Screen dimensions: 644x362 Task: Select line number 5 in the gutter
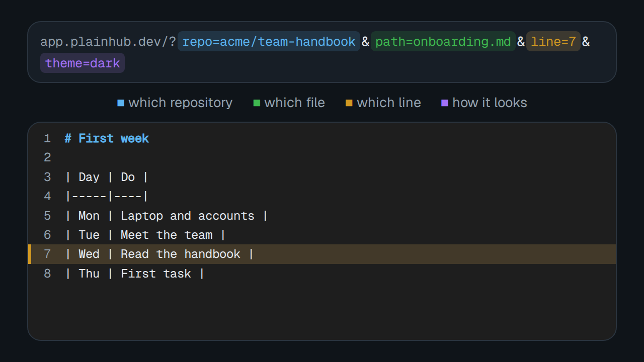click(47, 216)
